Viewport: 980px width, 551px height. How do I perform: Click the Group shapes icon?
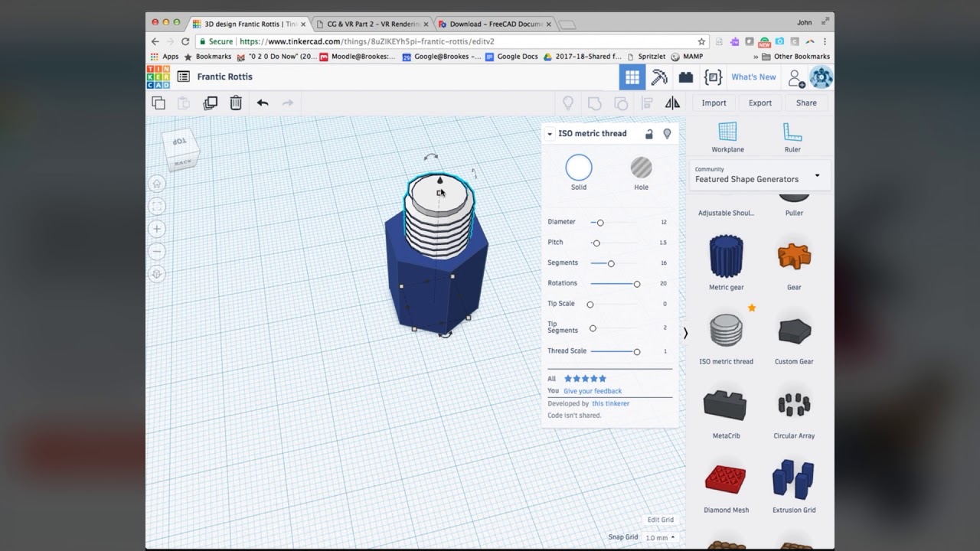pyautogui.click(x=594, y=103)
